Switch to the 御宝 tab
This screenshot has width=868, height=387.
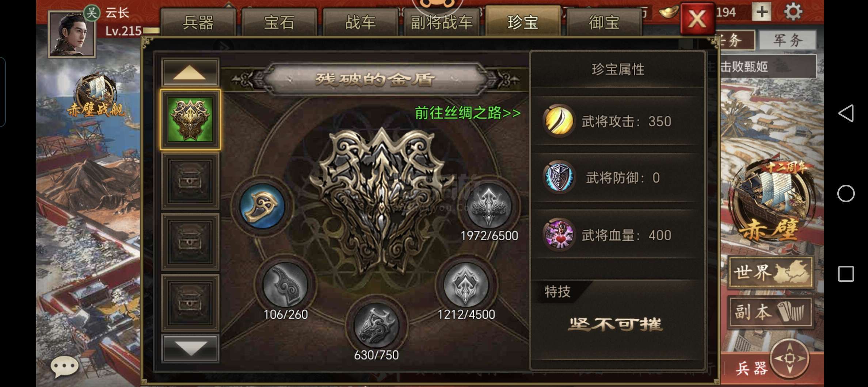tap(604, 22)
